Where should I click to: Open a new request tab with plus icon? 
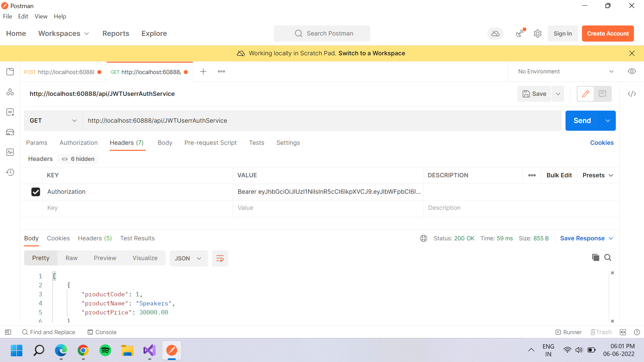(x=203, y=71)
